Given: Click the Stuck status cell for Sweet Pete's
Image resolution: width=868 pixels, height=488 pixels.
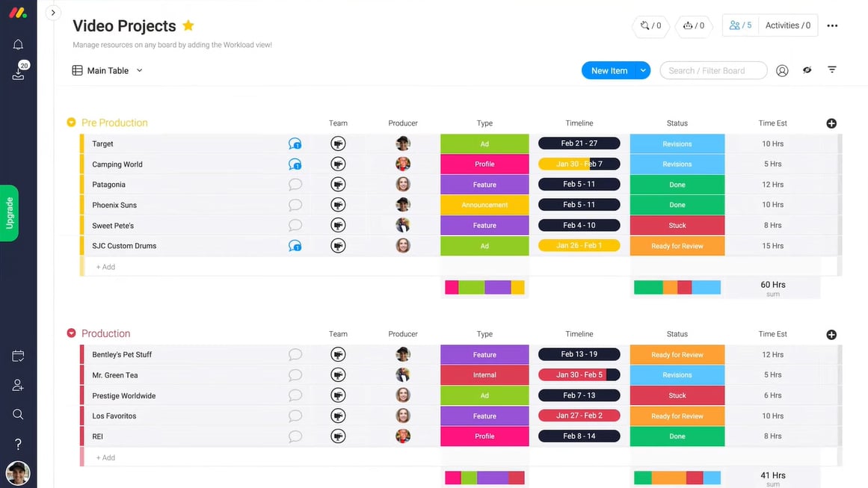Looking at the screenshot, I should 677,225.
